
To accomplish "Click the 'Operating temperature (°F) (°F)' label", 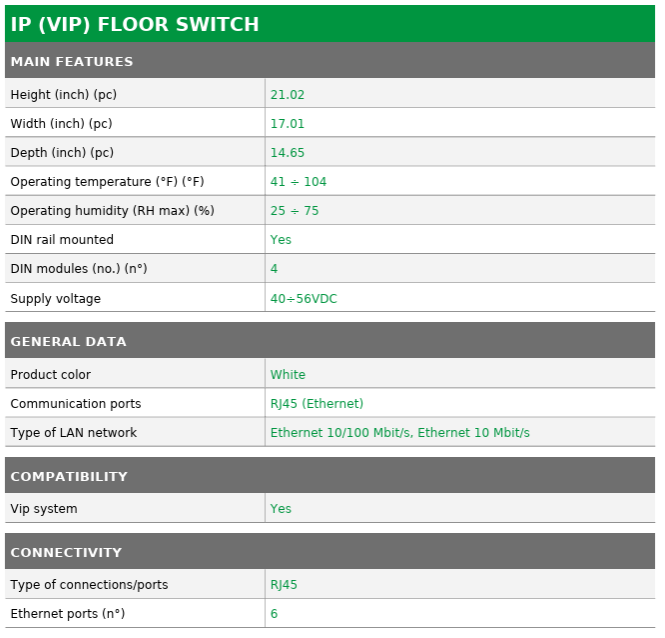I will pyautogui.click(x=107, y=182).
